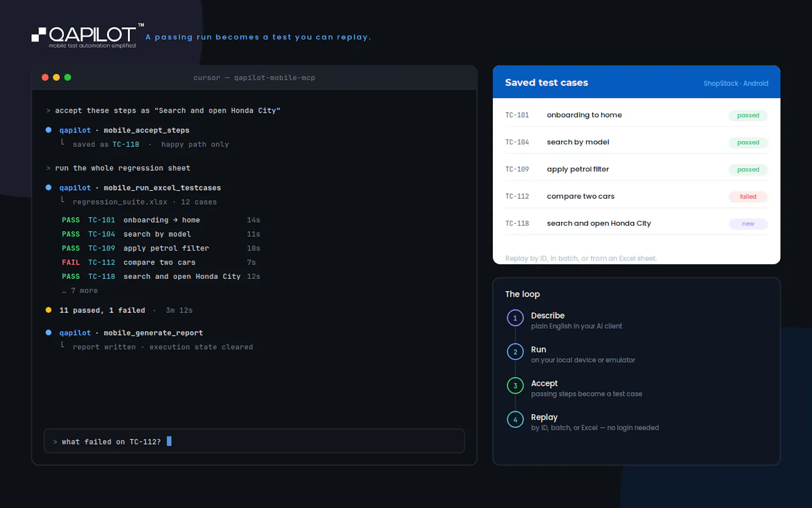
Task: Click the 'Replay' step label
Action: point(544,417)
